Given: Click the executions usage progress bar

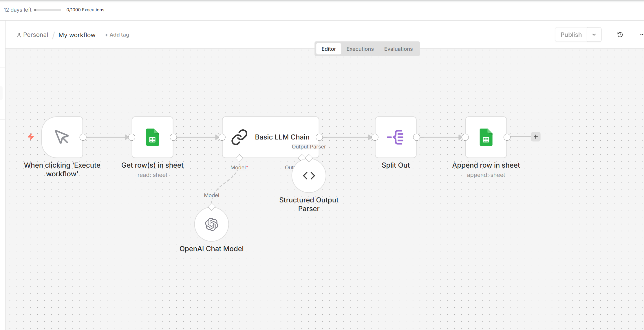Looking at the screenshot, I should [x=48, y=10].
